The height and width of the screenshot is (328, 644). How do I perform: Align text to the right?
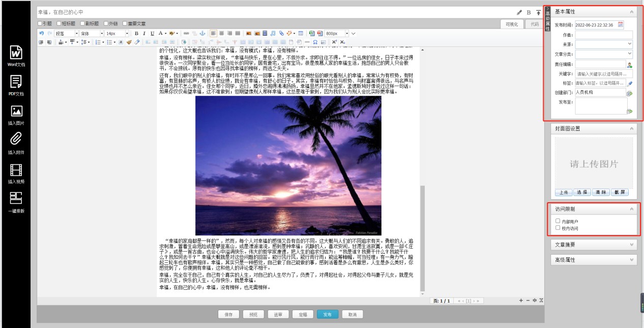coord(229,33)
